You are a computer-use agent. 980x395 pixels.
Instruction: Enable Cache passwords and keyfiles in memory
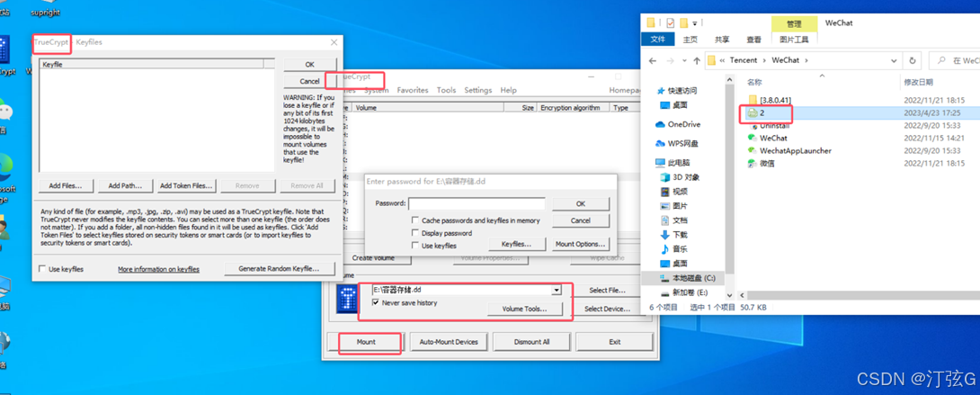[415, 220]
